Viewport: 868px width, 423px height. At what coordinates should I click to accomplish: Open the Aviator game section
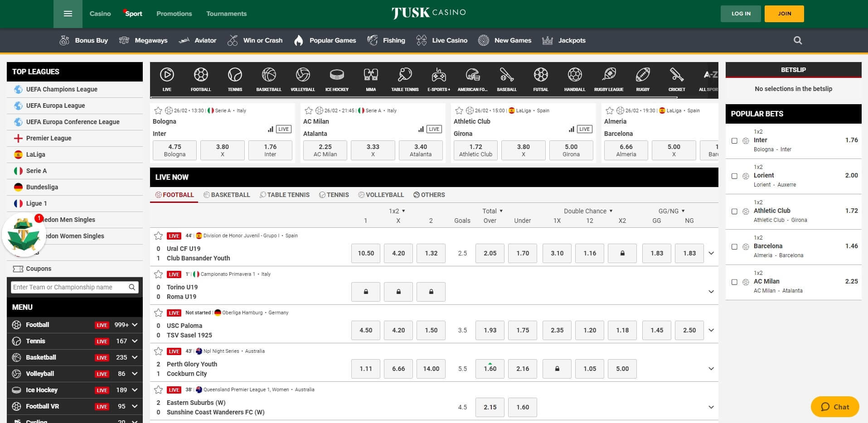198,40
